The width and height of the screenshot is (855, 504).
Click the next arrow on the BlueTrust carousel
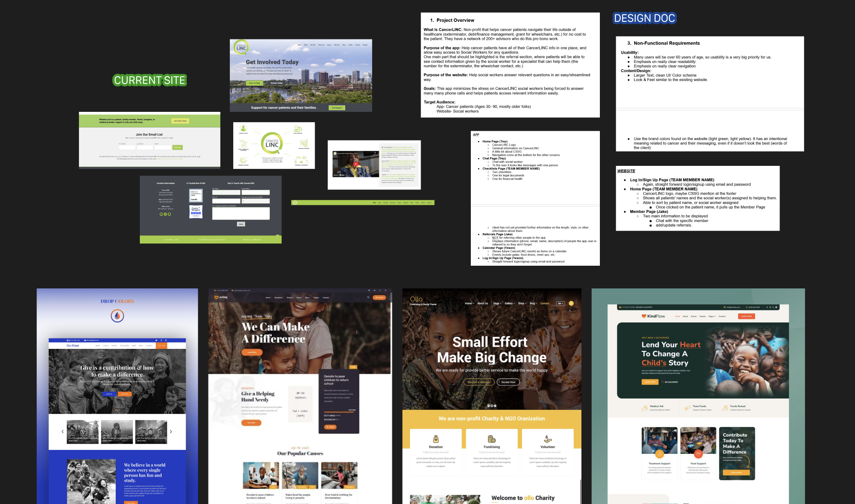pos(171,432)
